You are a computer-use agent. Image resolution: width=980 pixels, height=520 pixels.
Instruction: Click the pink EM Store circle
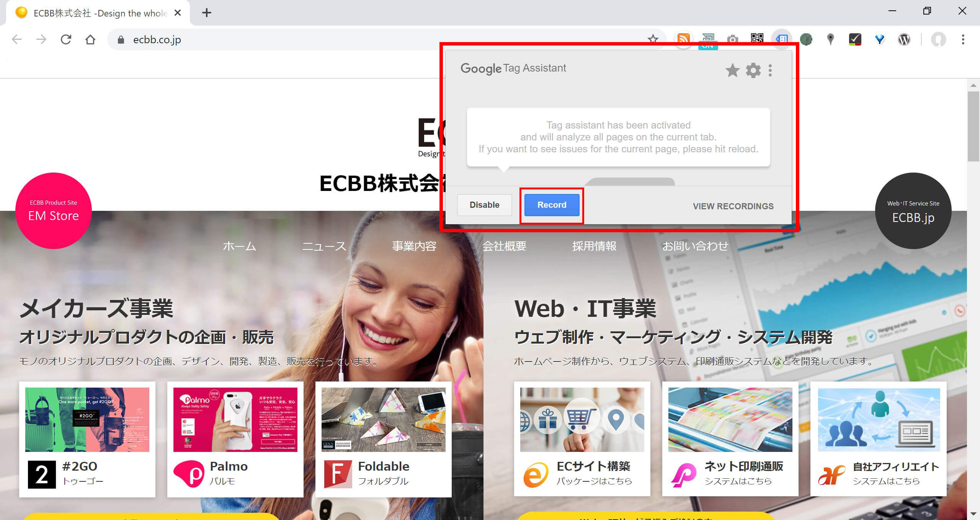click(x=54, y=210)
